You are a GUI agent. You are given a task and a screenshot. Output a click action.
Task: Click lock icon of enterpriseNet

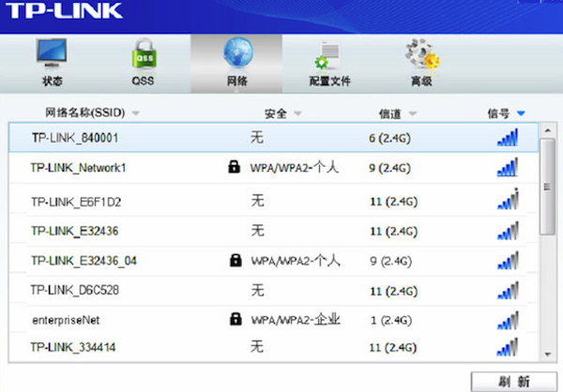click(236, 319)
